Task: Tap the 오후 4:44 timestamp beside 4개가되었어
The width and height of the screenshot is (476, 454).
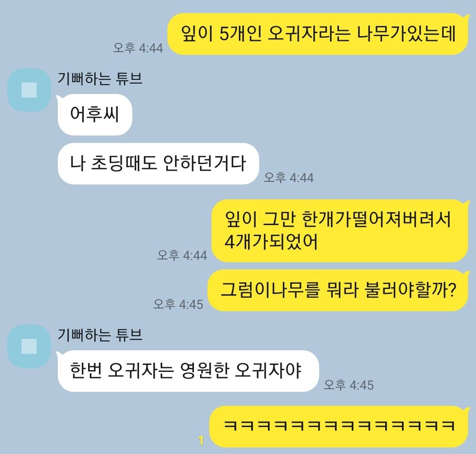Action: 182,255
